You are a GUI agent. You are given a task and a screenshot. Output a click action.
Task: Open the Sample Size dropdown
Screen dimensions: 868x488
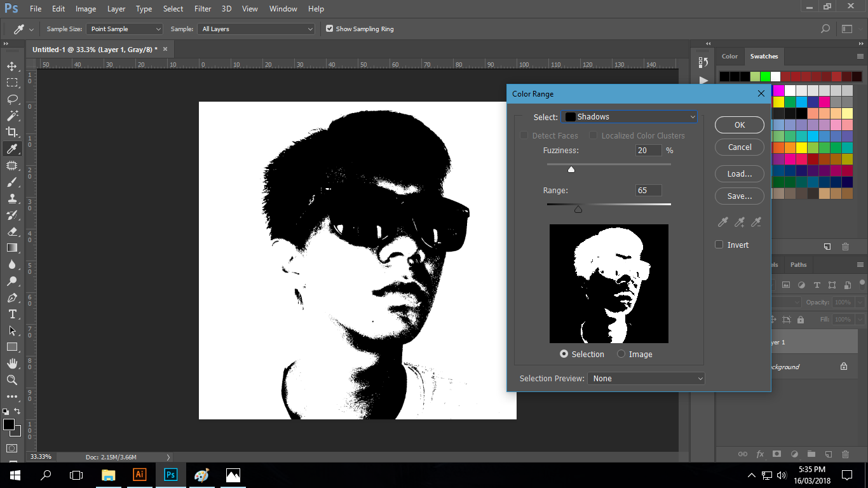tap(125, 29)
